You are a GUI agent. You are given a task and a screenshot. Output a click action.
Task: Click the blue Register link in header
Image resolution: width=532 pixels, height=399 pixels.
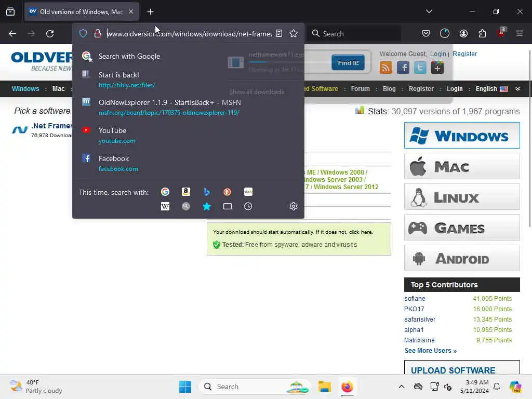[464, 54]
